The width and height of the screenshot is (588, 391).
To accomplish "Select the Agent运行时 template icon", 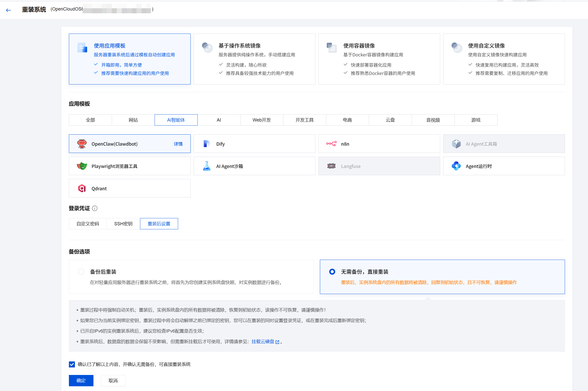I will 456,166.
